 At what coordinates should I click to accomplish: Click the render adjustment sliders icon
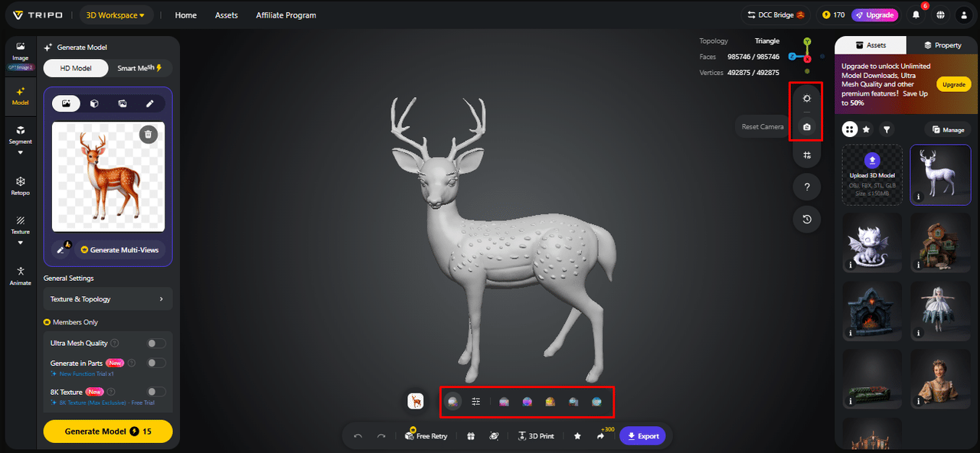coord(476,402)
